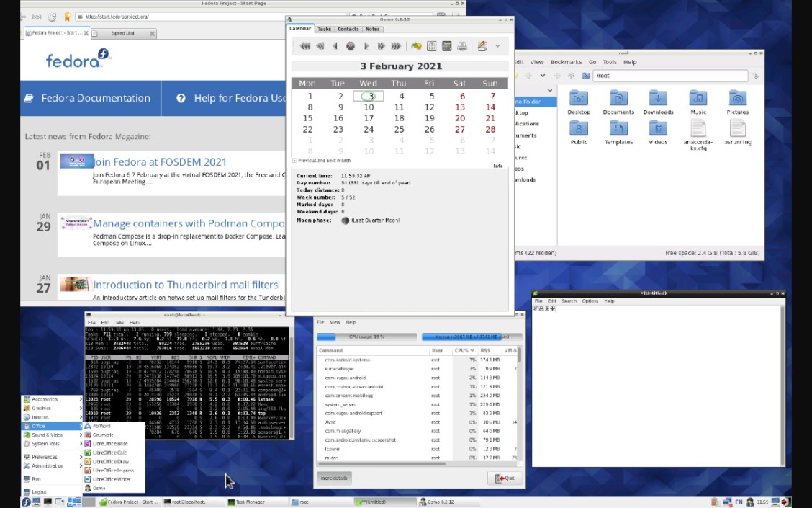Open the full-year calendar view in Osmo
The height and width of the screenshot is (508, 812).
pyautogui.click(x=432, y=46)
